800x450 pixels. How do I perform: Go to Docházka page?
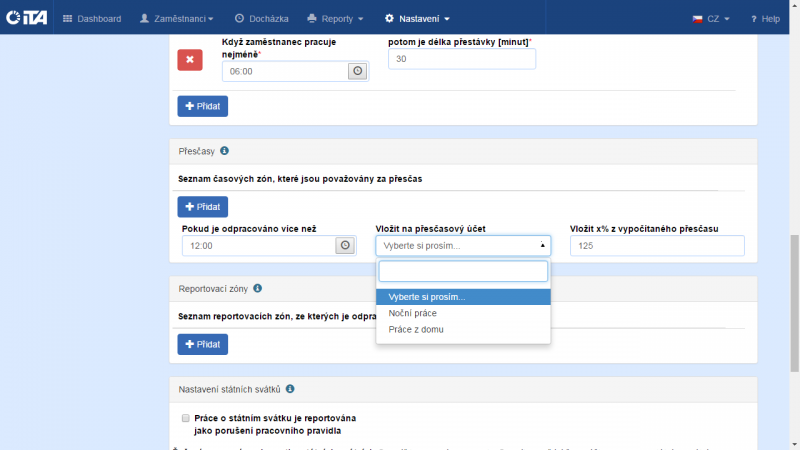pos(264,19)
